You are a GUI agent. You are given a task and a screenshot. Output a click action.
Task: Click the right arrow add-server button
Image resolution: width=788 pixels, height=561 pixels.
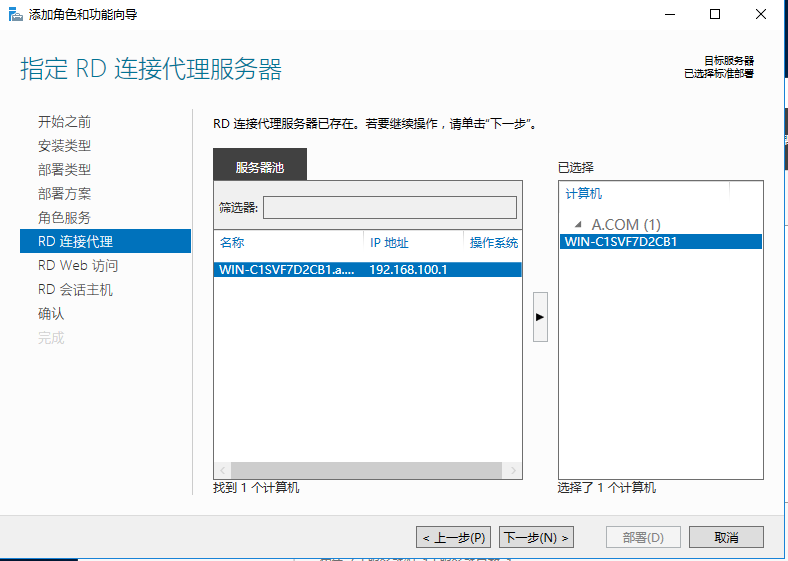click(x=540, y=316)
